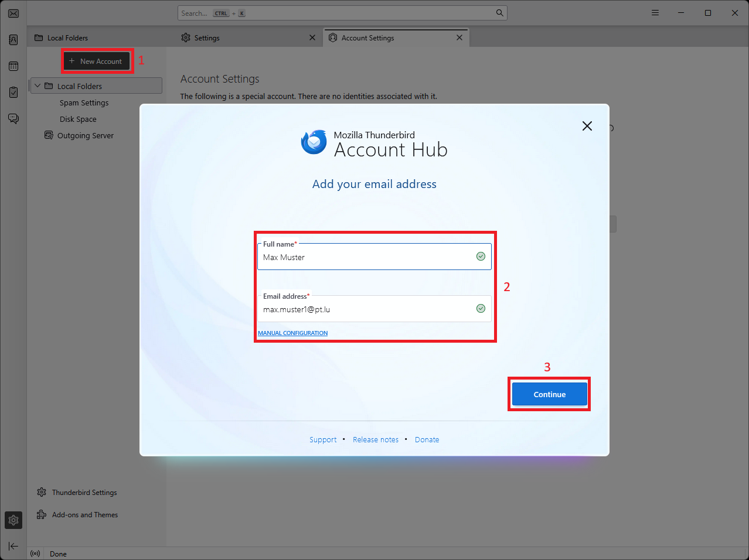
Task: Open the Manual Configuration link
Action: tap(293, 333)
